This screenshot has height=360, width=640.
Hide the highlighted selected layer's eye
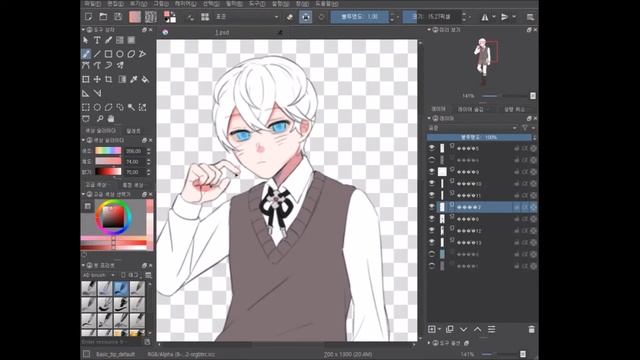coord(432,207)
